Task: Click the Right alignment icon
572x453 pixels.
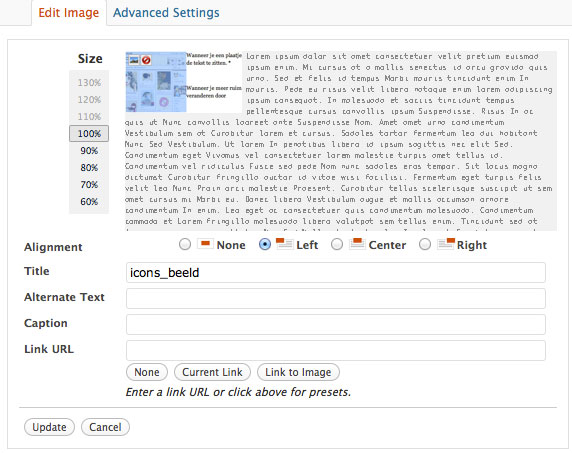Action: [446, 244]
